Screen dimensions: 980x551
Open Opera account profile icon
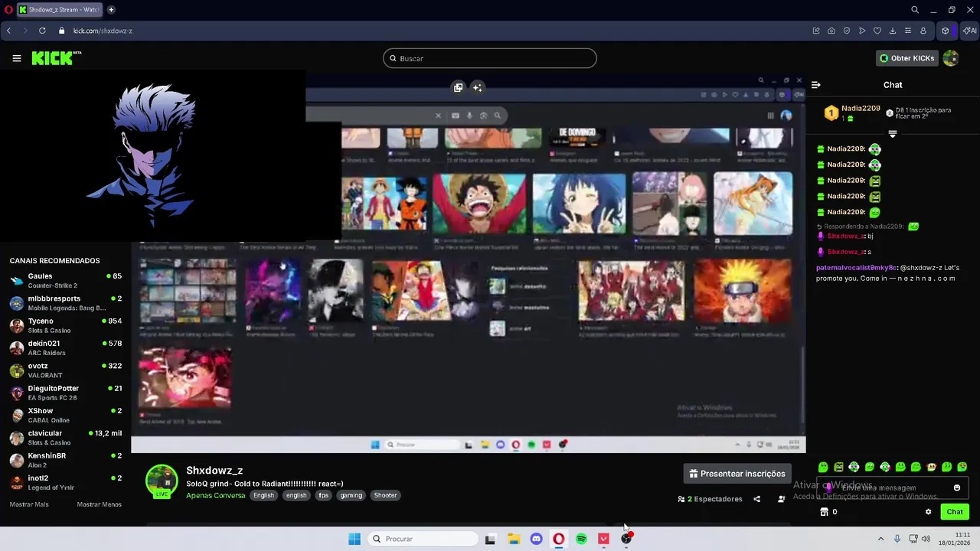tap(923, 31)
